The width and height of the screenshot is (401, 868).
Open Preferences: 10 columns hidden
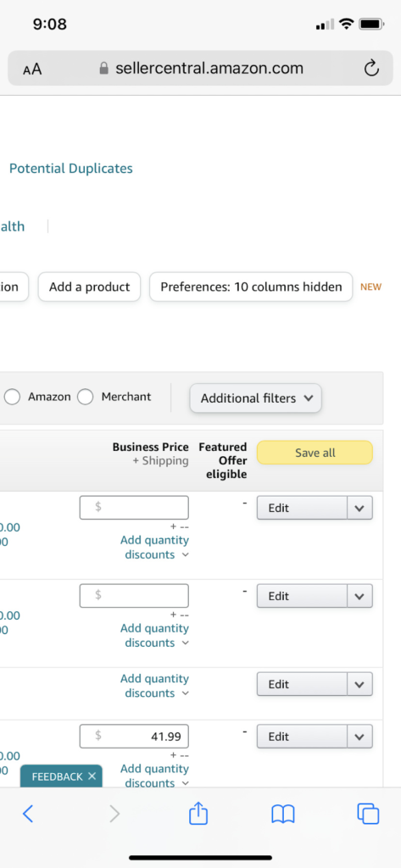(251, 287)
